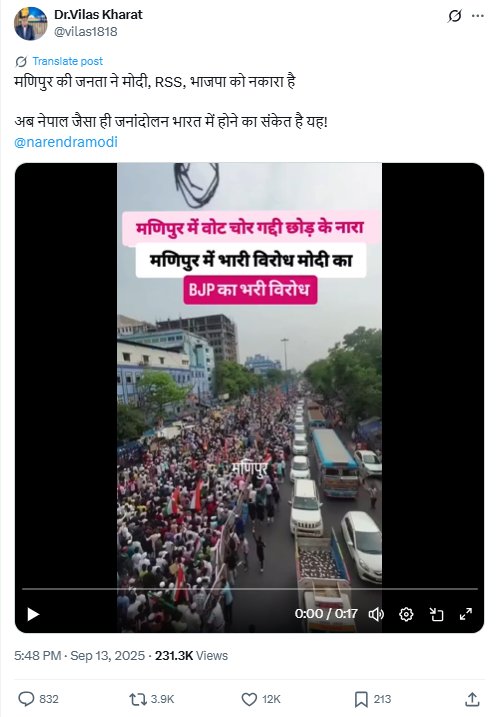Viewport: 498px width, 717px height.
Task: Open the share menu
Action: 472,699
